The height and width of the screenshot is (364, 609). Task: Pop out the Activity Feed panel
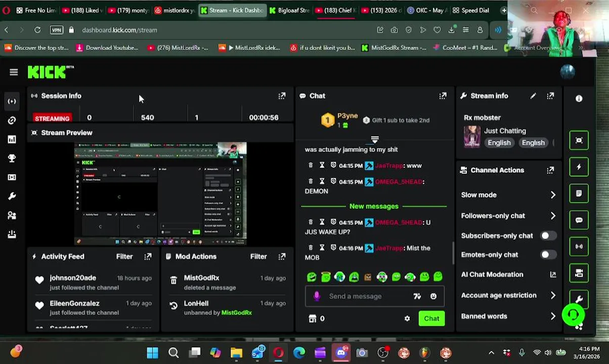(148, 256)
